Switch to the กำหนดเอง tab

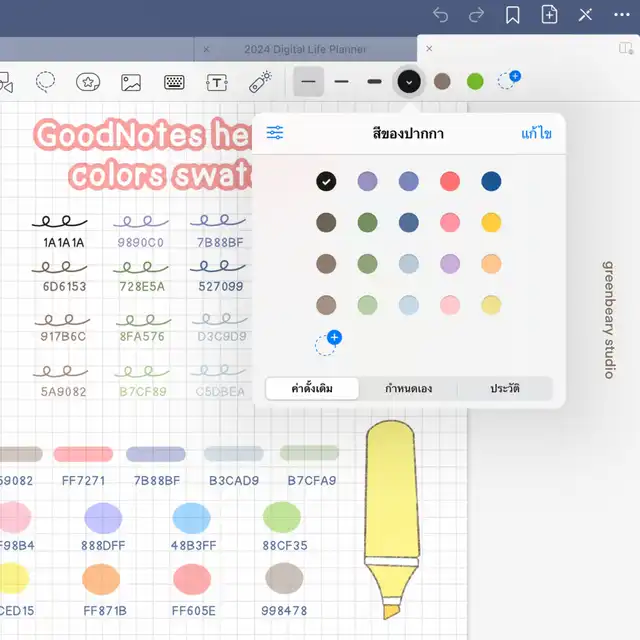[408, 388]
